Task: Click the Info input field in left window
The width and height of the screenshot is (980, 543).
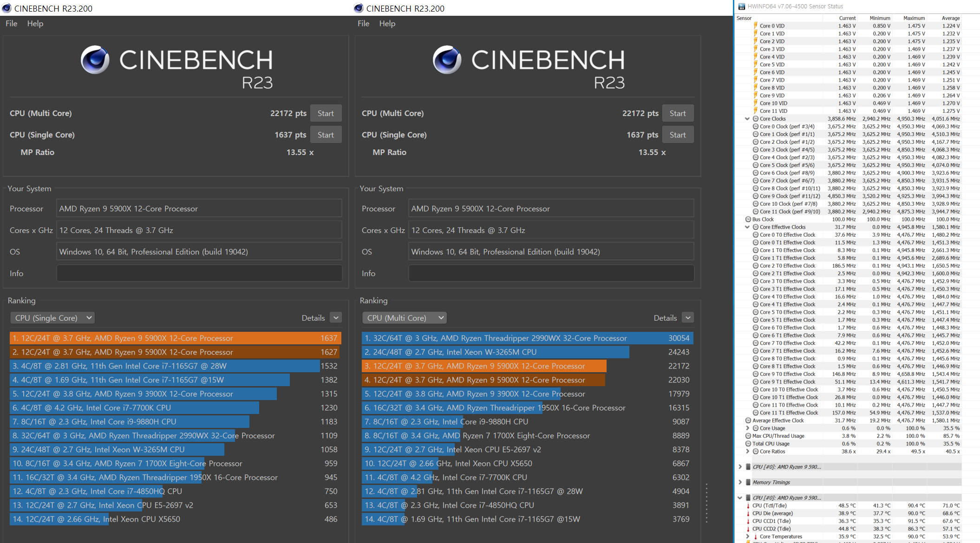Action: tap(199, 273)
